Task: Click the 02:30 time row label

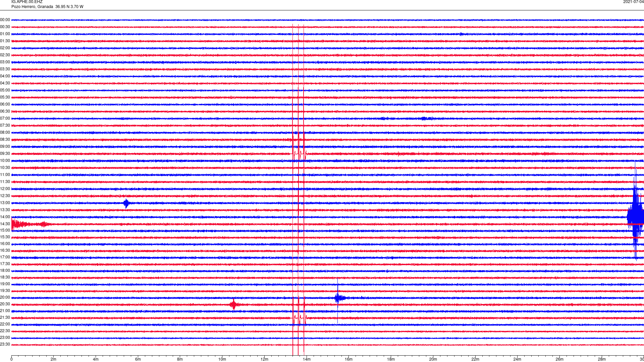Action: [5, 55]
